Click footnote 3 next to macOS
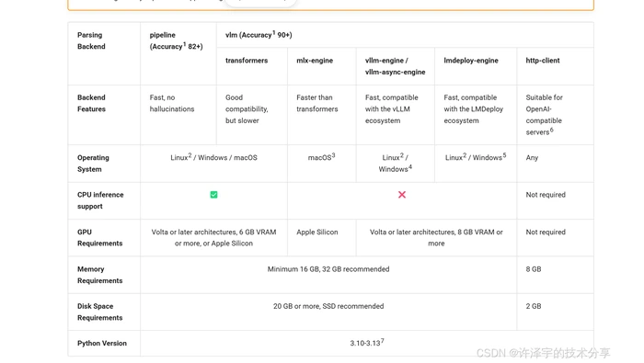The height and width of the screenshot is (363, 644). click(x=333, y=155)
